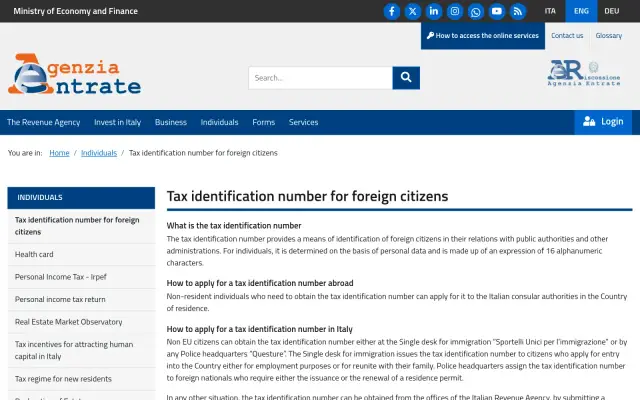Click heading 'What is the tax identification number'

234,226
